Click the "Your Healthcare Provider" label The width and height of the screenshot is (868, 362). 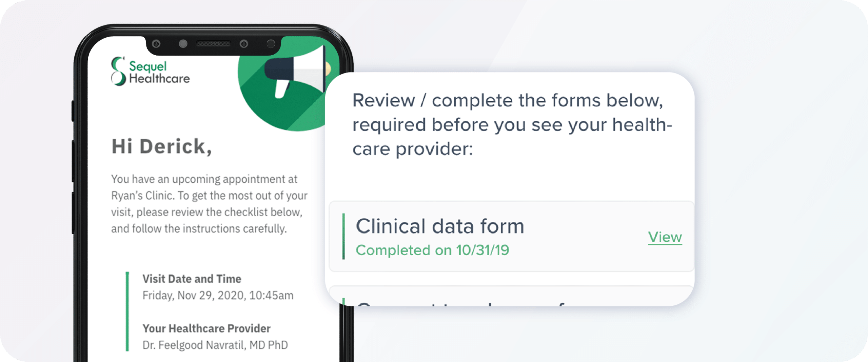206,328
